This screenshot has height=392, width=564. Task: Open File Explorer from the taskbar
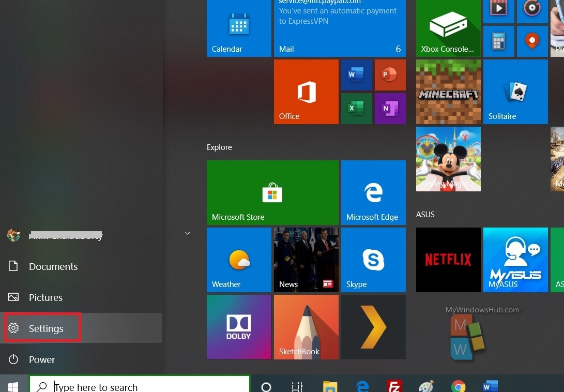pos(330,387)
